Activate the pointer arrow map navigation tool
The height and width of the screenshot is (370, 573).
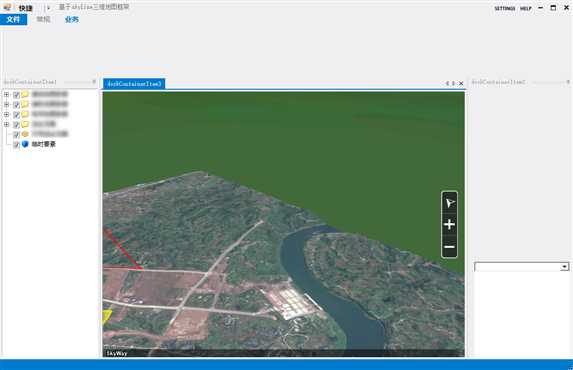[x=449, y=203]
